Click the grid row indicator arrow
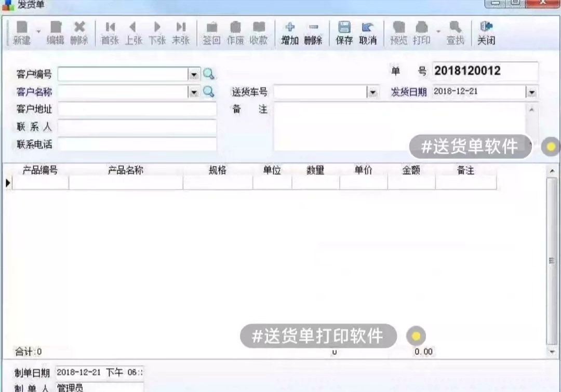The height and width of the screenshot is (392, 561). (x=8, y=183)
